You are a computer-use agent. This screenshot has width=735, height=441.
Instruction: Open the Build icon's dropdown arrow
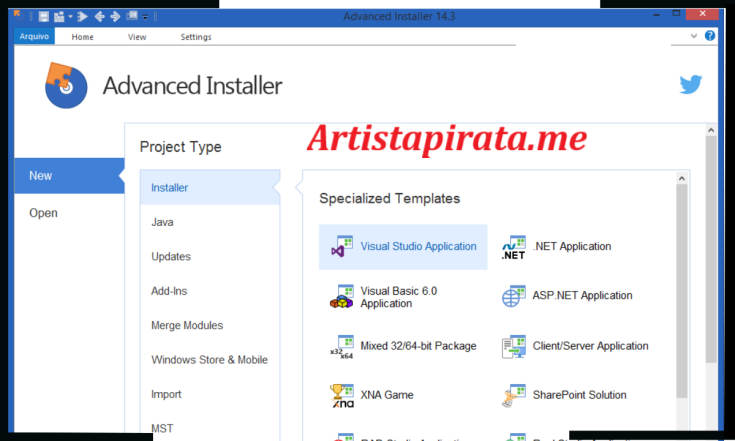tap(70, 17)
